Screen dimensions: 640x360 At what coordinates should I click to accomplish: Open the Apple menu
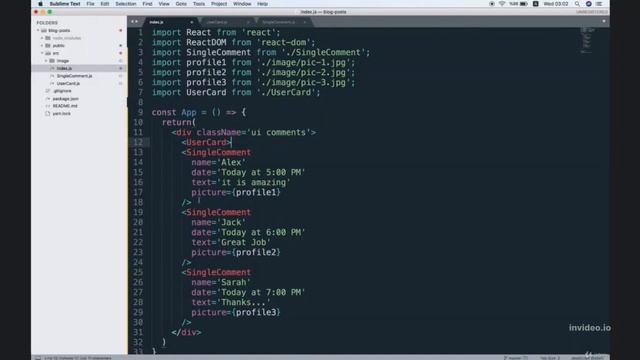point(40,4)
